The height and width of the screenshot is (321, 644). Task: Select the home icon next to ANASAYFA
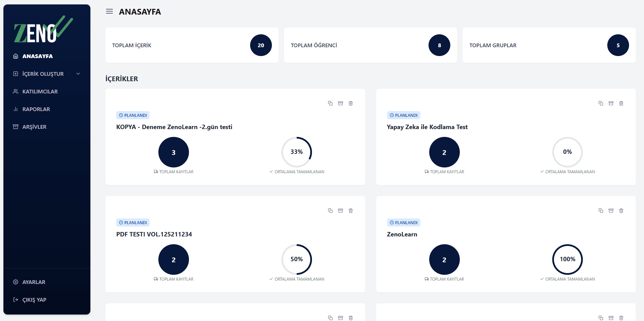(x=15, y=56)
